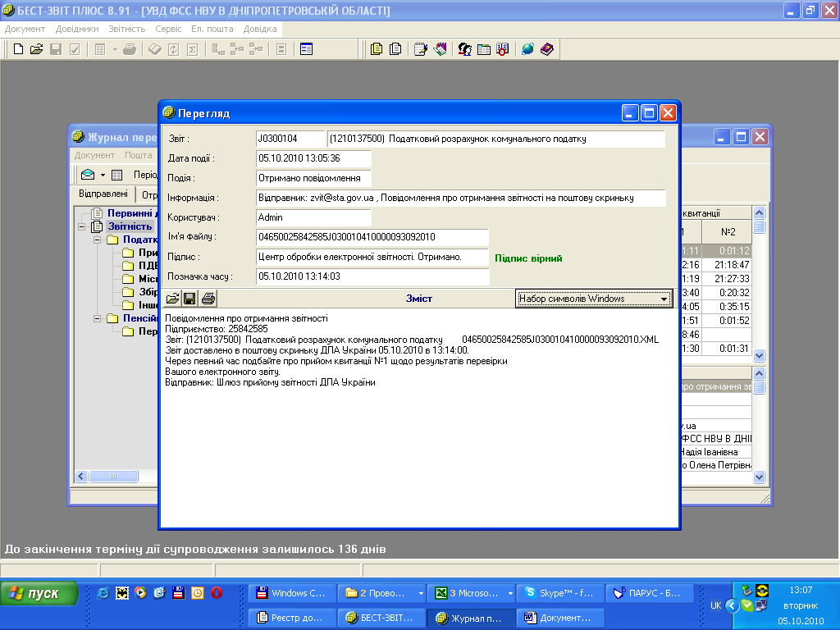
Task: Open the Ел. пошта menu
Action: coord(212,29)
